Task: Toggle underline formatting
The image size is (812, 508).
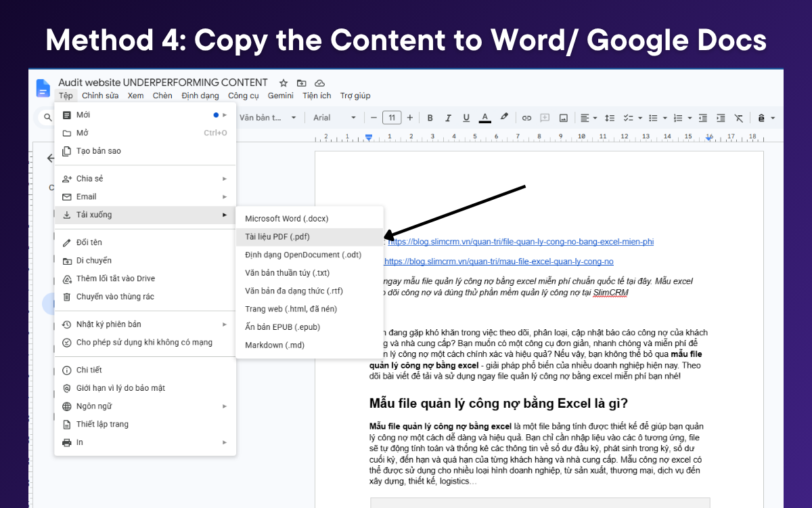Action: [x=466, y=118]
